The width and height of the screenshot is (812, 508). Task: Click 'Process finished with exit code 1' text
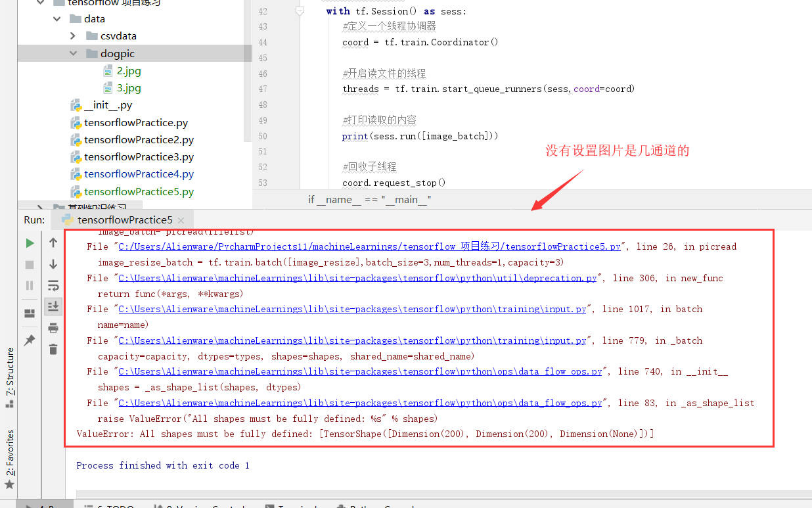pos(163,465)
